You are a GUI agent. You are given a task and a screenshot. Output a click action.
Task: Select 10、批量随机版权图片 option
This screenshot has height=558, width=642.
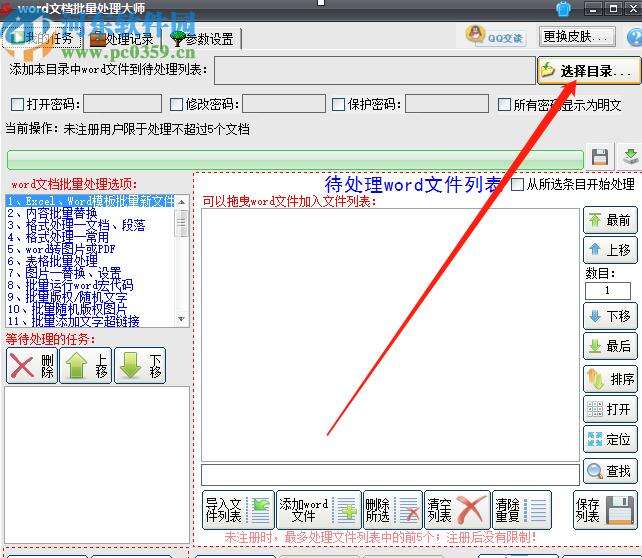[90, 309]
